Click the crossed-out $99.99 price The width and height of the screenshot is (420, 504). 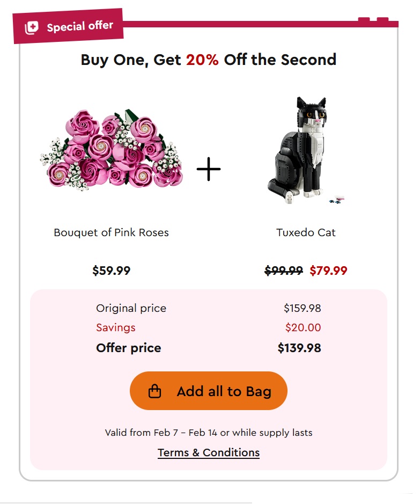pos(284,271)
